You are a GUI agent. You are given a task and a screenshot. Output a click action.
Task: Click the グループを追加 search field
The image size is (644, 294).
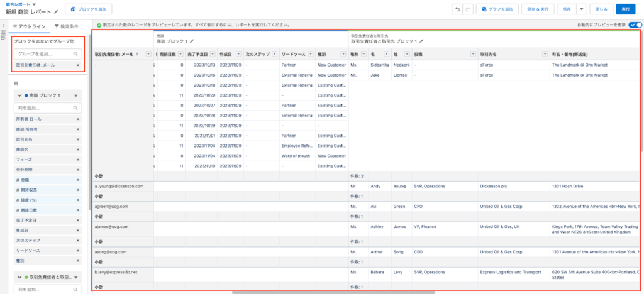(48, 54)
